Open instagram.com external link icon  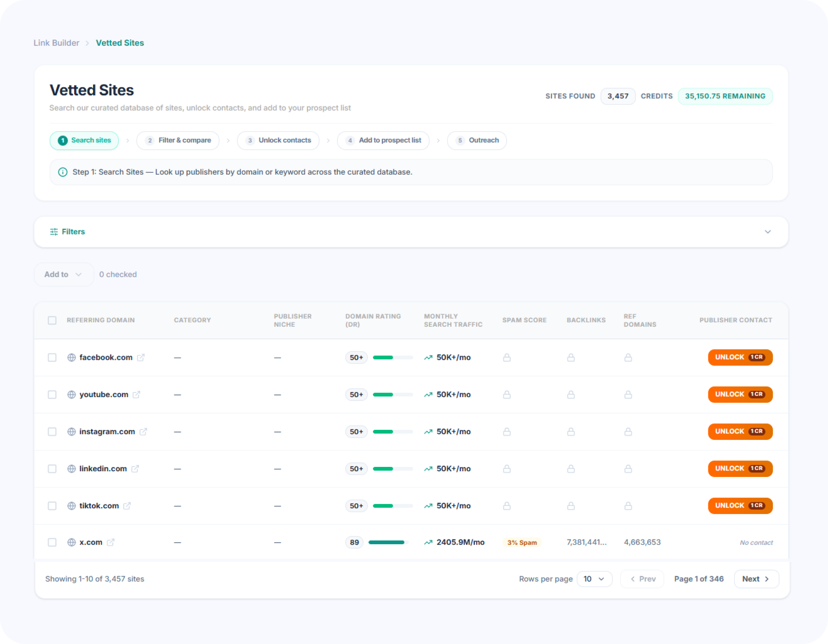(x=143, y=431)
